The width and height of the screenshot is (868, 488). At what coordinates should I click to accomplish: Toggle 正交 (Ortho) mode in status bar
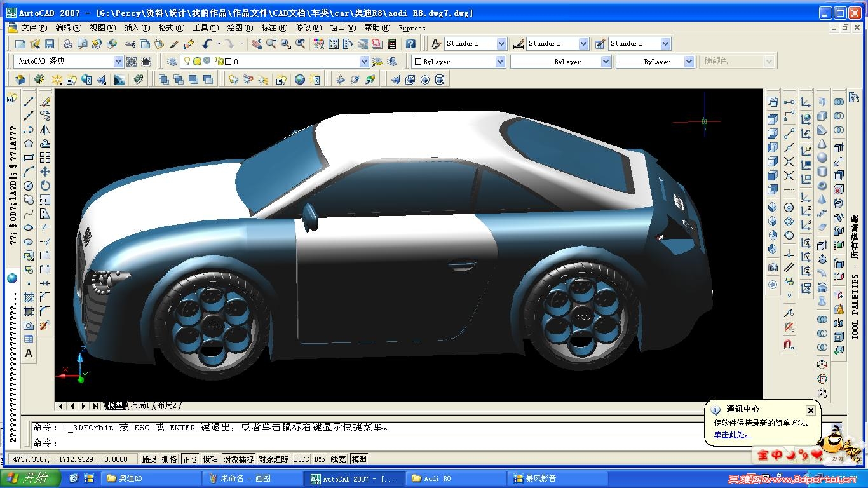pos(190,459)
